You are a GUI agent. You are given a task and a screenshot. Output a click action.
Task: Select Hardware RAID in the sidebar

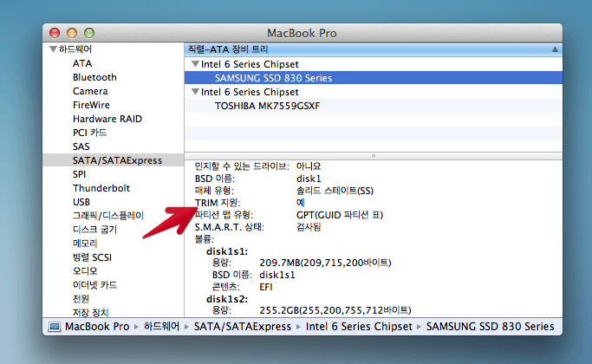(107, 119)
